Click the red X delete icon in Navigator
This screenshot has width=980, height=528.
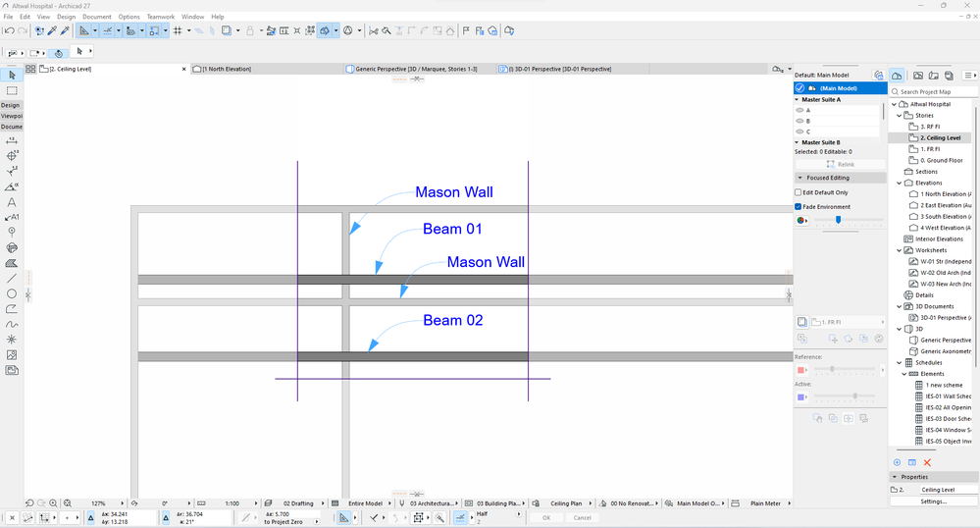tap(927, 462)
